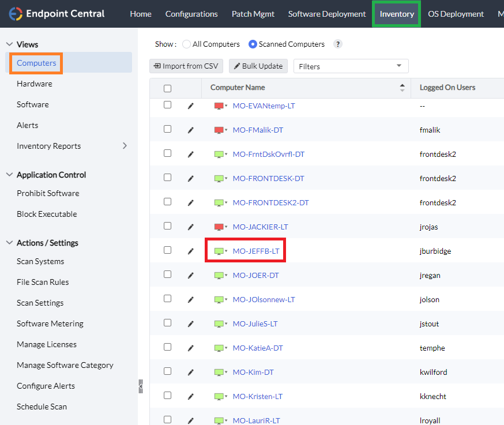Click pencil icon for MO-FRONTDESK2-DT row
This screenshot has width=504, height=425.
pyautogui.click(x=191, y=202)
